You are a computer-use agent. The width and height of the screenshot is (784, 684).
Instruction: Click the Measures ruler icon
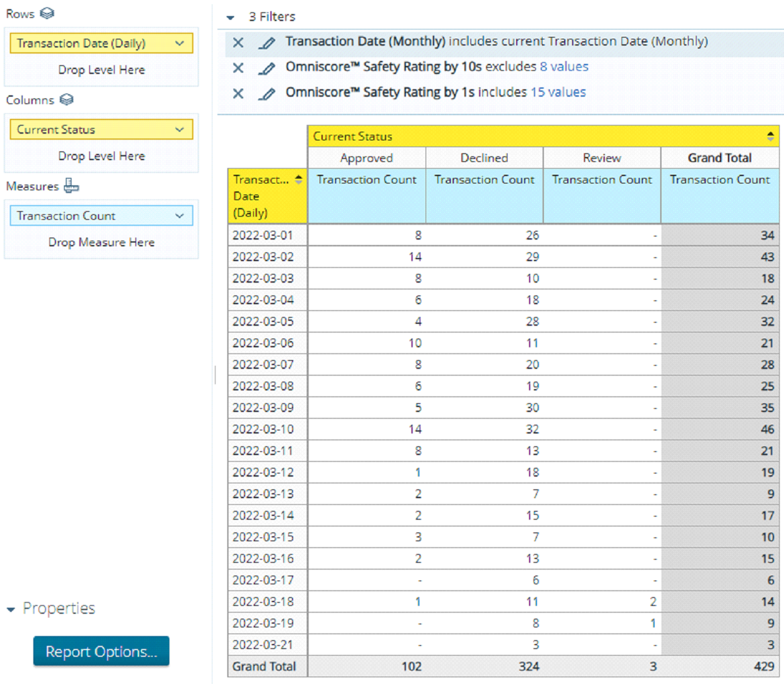coord(71,185)
